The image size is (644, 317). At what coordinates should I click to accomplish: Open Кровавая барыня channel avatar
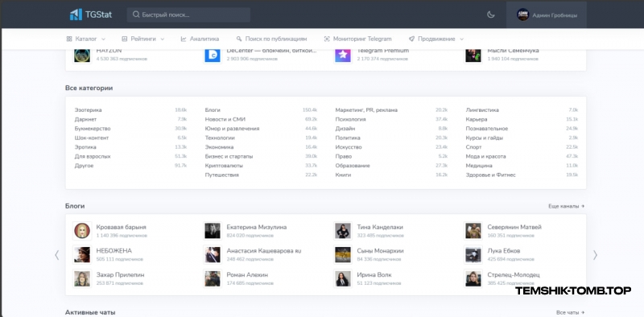pos(82,231)
